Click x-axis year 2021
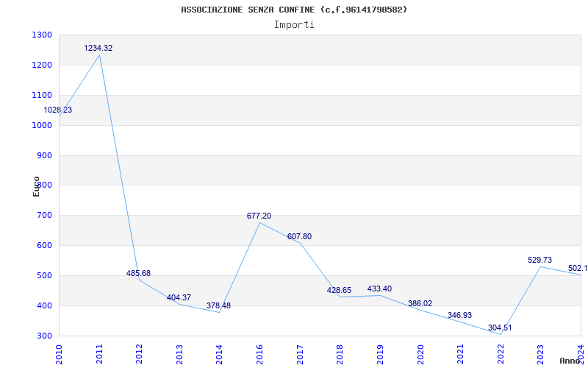588x368 pixels. coord(460,354)
